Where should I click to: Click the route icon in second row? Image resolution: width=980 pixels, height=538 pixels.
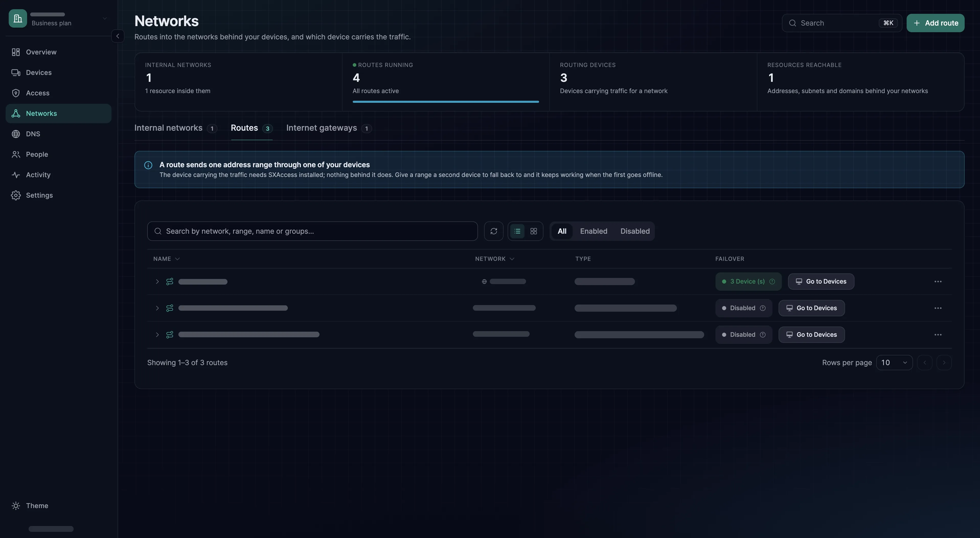[x=170, y=308]
